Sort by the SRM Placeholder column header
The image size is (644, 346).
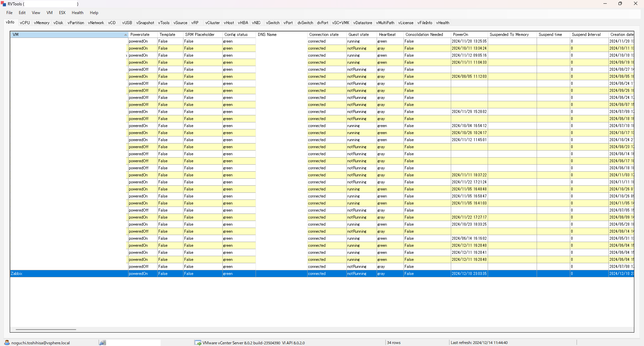(203, 35)
